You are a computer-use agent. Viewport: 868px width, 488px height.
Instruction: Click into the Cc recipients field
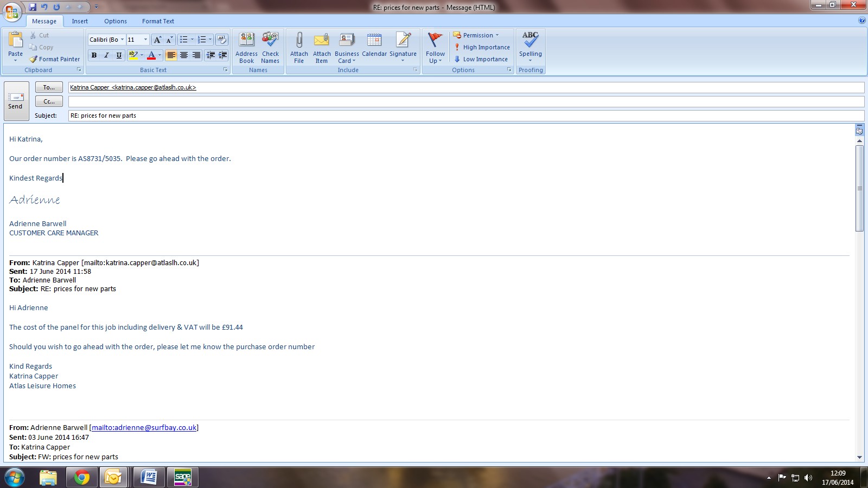click(465, 101)
